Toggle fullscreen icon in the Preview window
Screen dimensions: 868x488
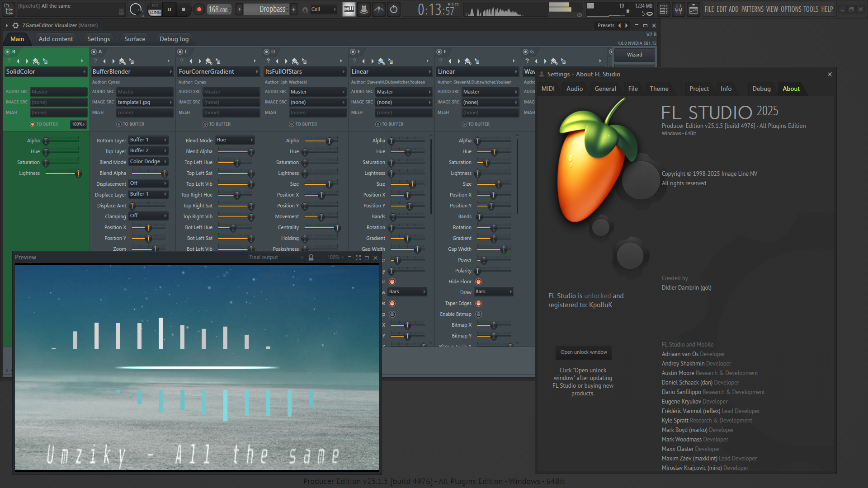358,258
